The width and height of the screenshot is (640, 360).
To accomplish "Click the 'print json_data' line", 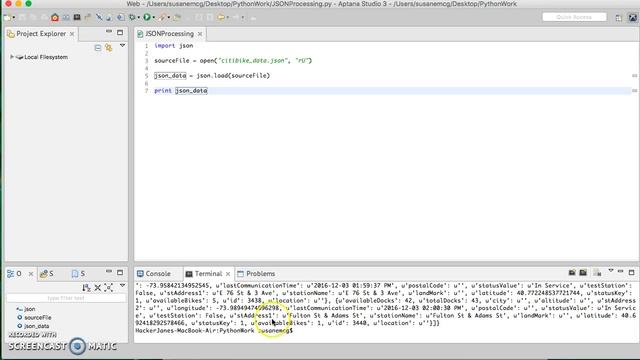I will point(181,91).
